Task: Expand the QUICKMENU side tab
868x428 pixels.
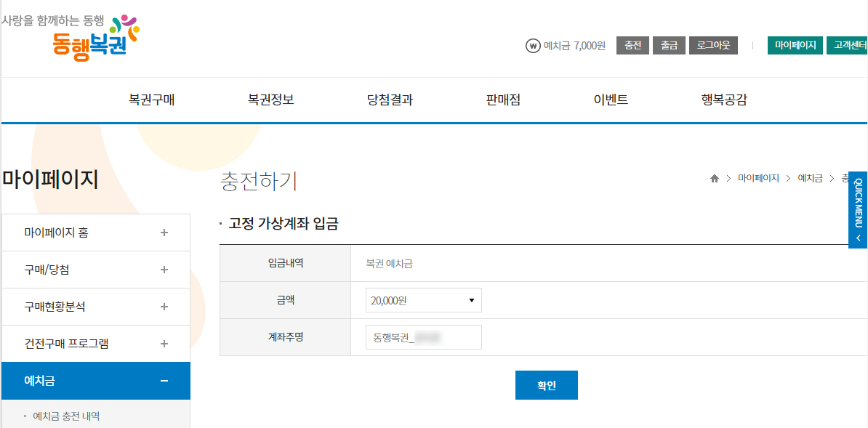Action: click(858, 210)
